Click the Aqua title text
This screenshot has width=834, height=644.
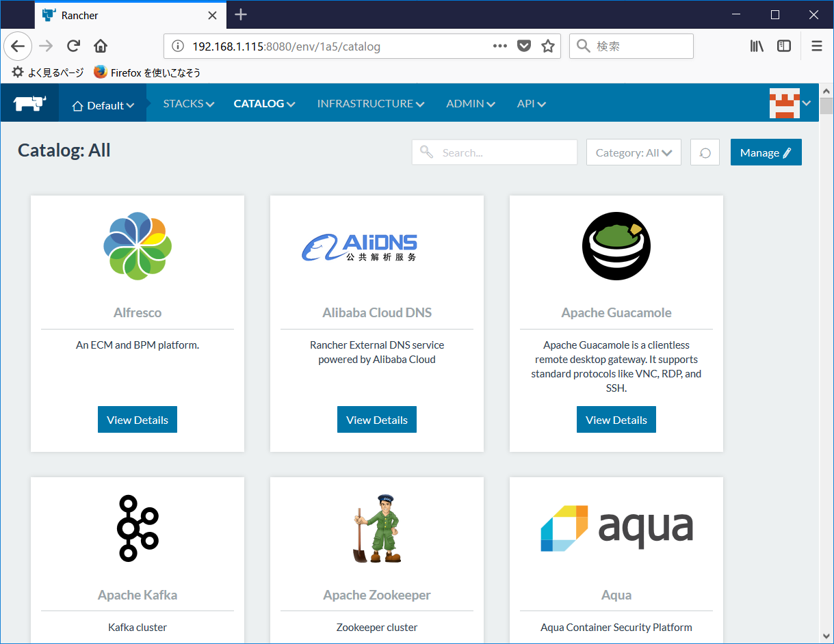[616, 595]
